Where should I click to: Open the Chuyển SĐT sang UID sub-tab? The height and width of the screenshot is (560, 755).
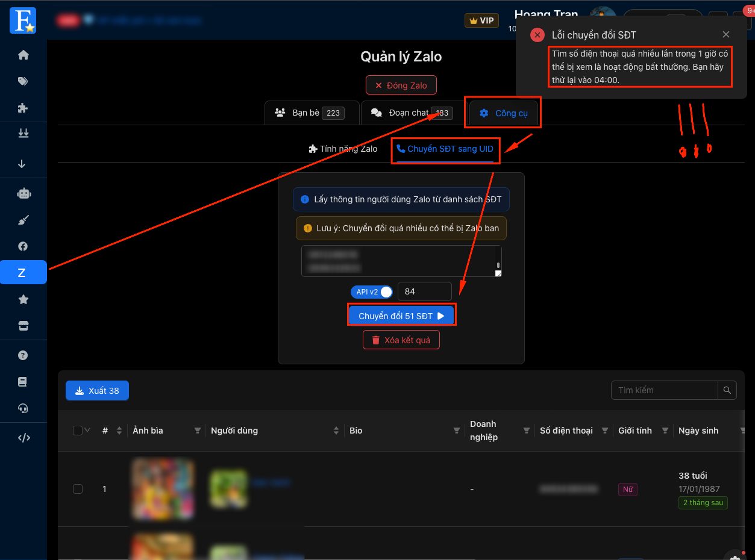pyautogui.click(x=445, y=149)
